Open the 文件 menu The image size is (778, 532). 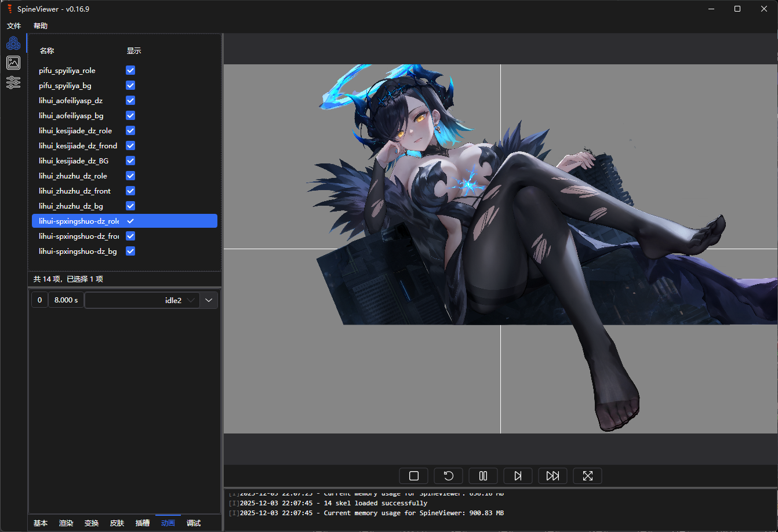[x=14, y=26]
